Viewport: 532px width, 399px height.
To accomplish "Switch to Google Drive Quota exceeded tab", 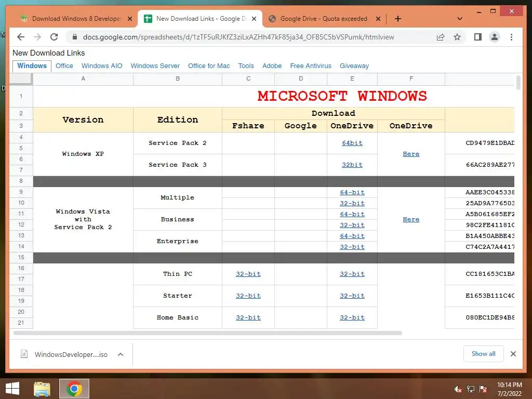I will coord(324,19).
